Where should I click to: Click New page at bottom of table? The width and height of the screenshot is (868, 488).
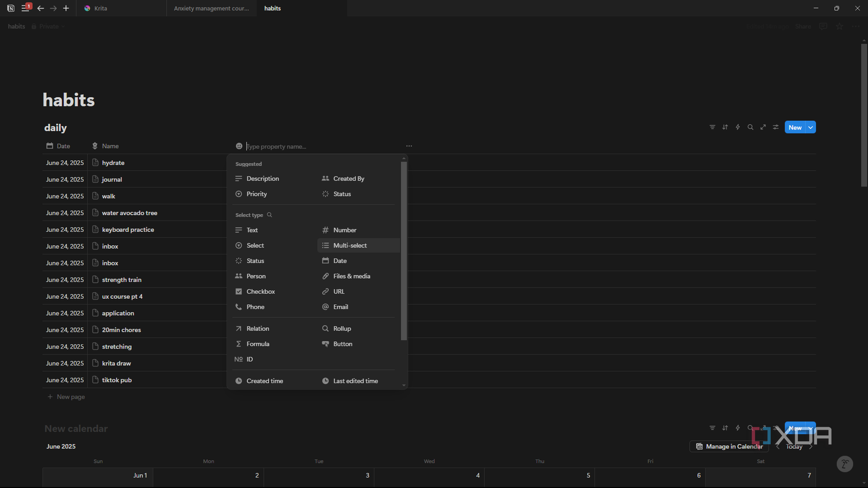click(67, 397)
